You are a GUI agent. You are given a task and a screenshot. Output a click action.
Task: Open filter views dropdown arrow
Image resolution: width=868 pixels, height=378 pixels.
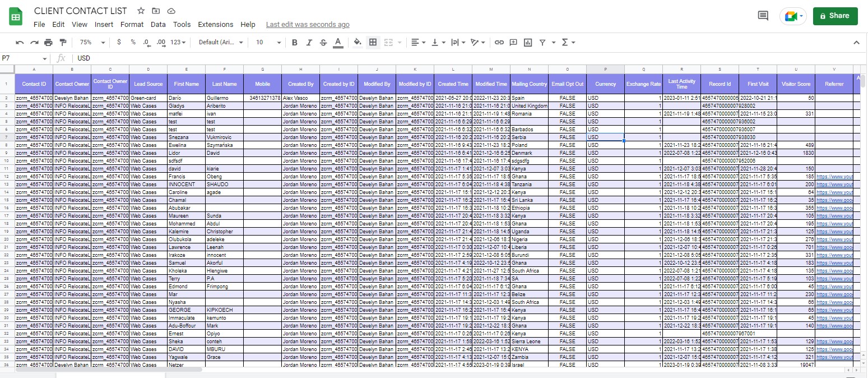click(554, 43)
